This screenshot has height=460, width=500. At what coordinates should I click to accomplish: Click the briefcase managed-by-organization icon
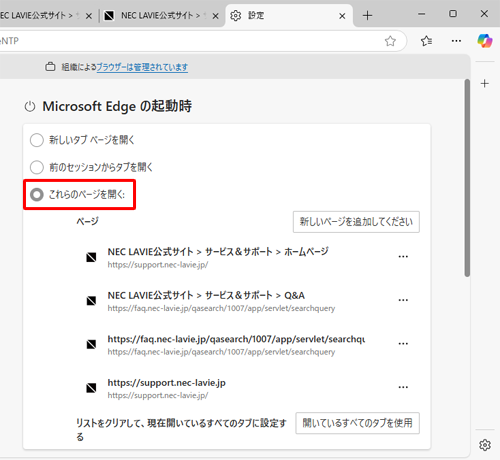50,67
